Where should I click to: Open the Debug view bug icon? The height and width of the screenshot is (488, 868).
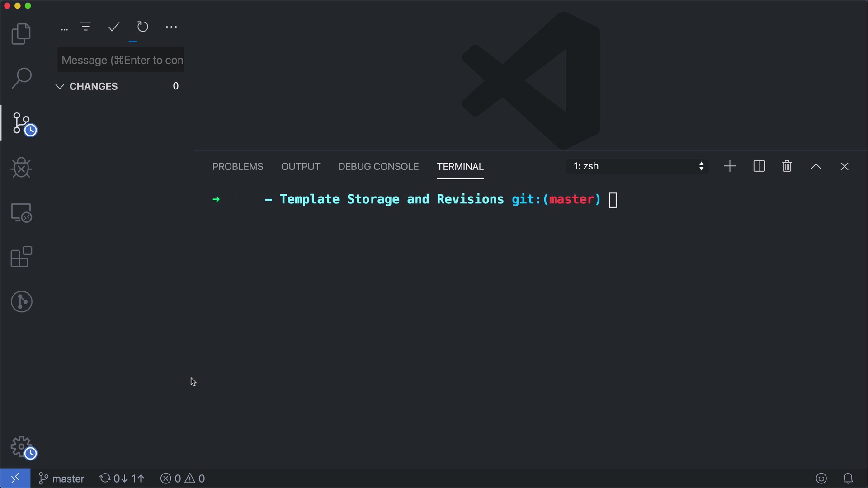coord(21,168)
